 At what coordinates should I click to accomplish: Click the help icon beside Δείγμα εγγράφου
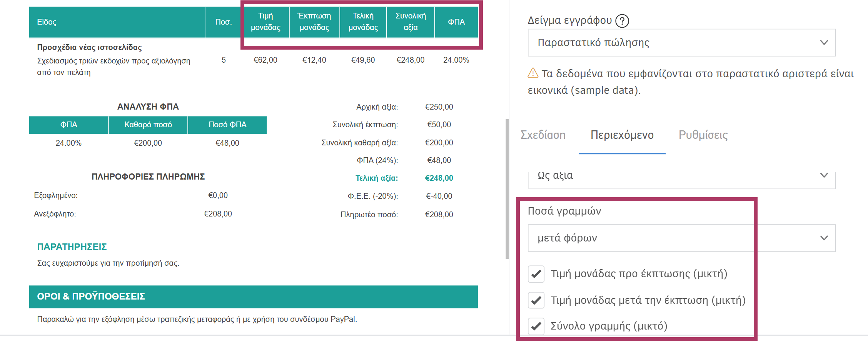pyautogui.click(x=622, y=21)
